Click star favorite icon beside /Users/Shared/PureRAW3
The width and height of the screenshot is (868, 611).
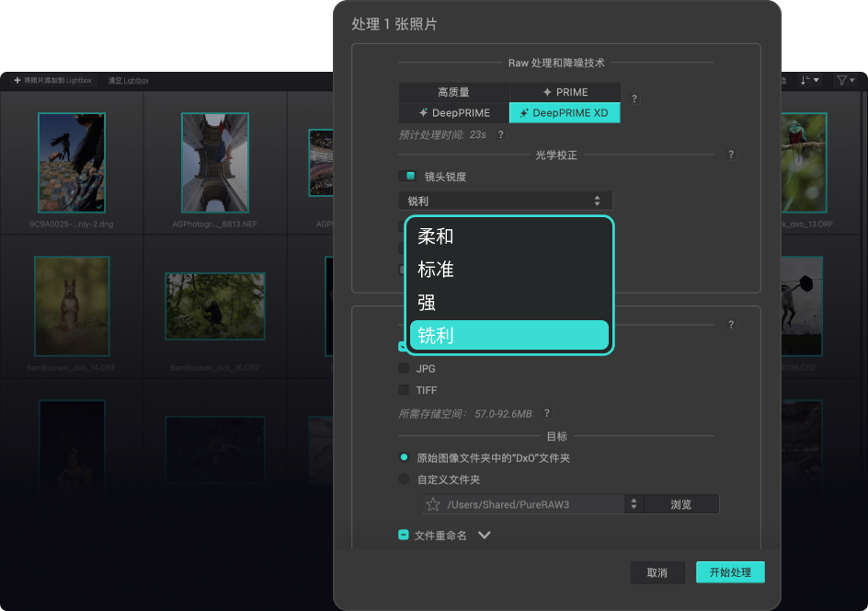pos(433,504)
